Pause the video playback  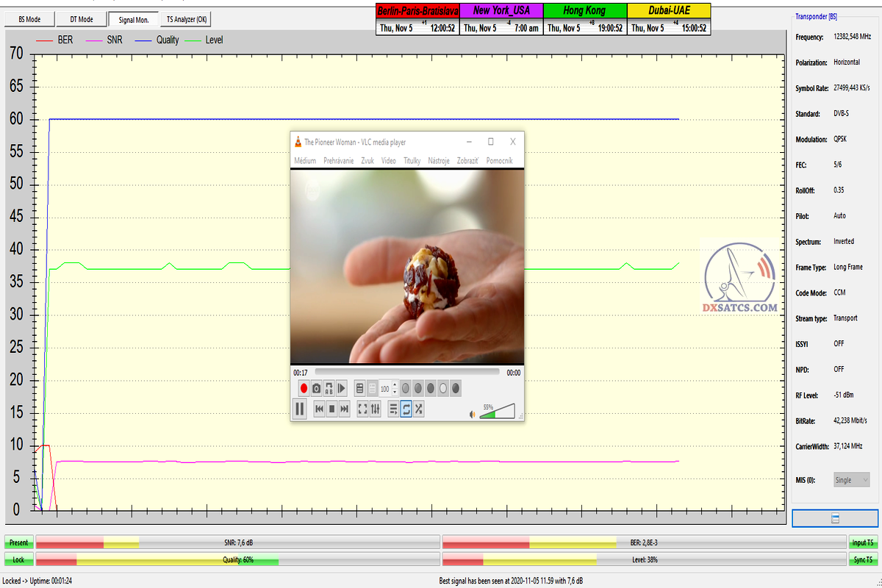[299, 409]
